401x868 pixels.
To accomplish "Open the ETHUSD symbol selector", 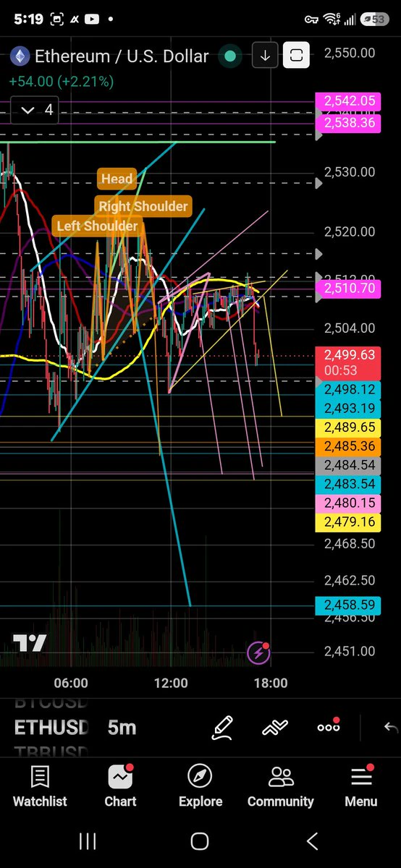I will coord(51,727).
